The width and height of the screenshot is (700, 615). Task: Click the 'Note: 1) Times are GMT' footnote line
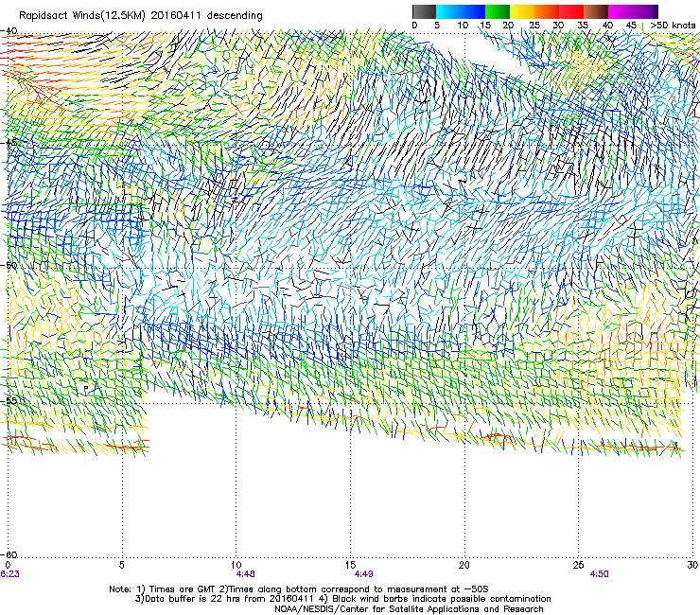[x=299, y=589]
